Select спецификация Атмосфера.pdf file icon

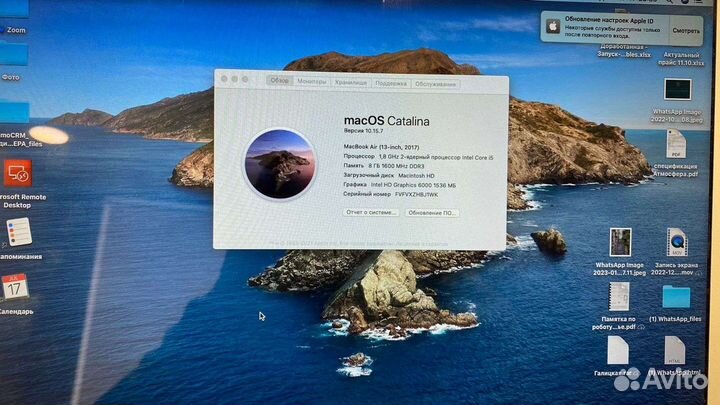[x=676, y=144]
